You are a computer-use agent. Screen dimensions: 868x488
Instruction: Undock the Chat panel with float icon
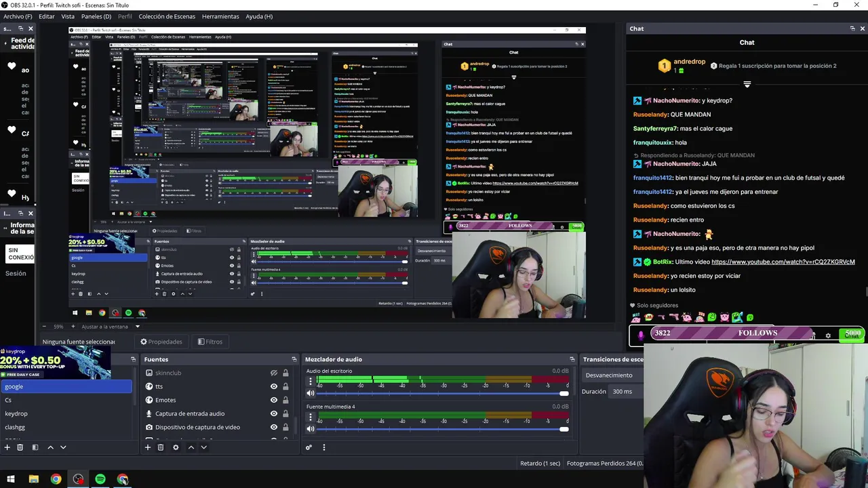click(x=852, y=28)
